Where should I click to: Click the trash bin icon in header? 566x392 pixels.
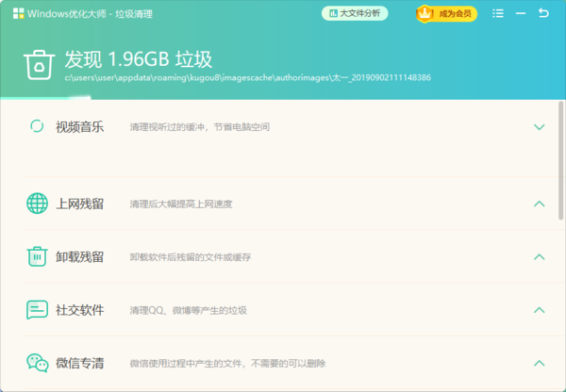point(39,64)
